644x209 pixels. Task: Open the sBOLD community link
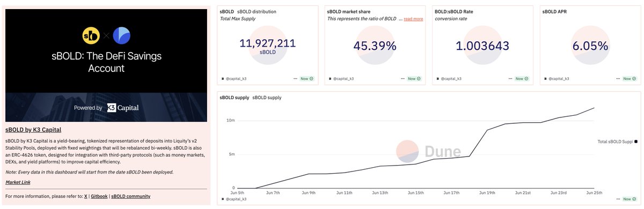point(131,197)
